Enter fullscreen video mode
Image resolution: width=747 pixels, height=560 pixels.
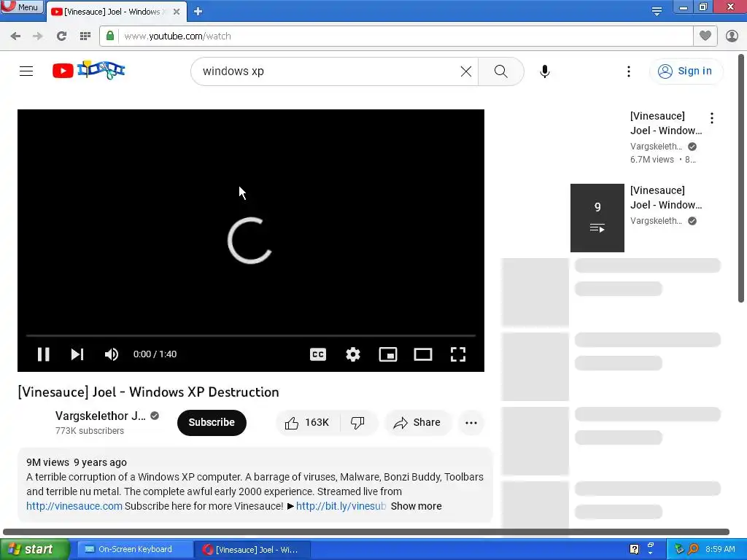click(458, 354)
